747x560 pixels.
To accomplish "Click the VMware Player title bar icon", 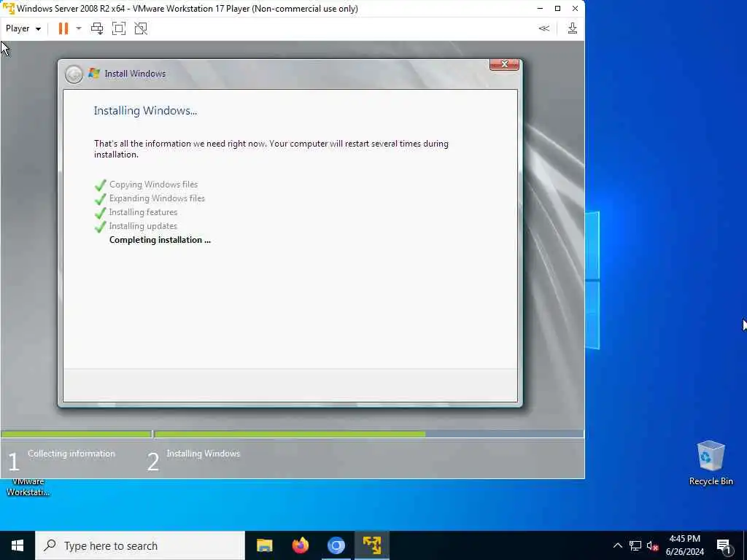I will (x=9, y=9).
